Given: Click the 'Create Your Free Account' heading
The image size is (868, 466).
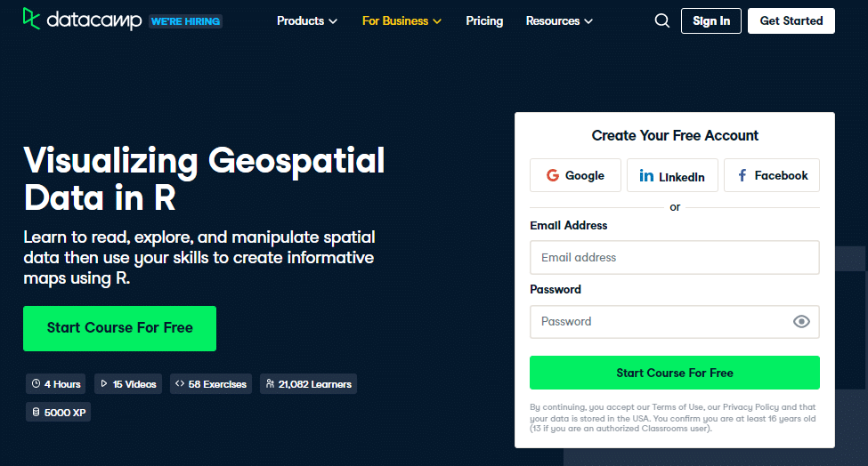Looking at the screenshot, I should click(x=675, y=135).
